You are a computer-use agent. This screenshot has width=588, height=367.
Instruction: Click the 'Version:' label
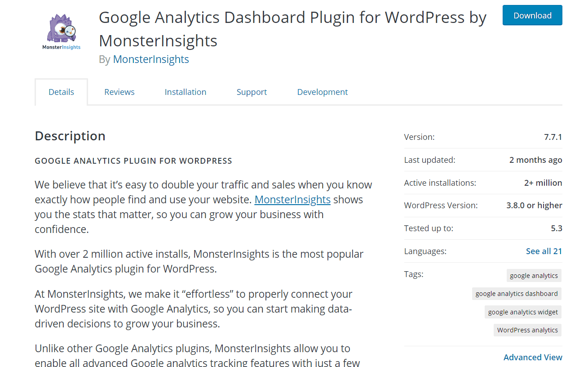point(419,137)
